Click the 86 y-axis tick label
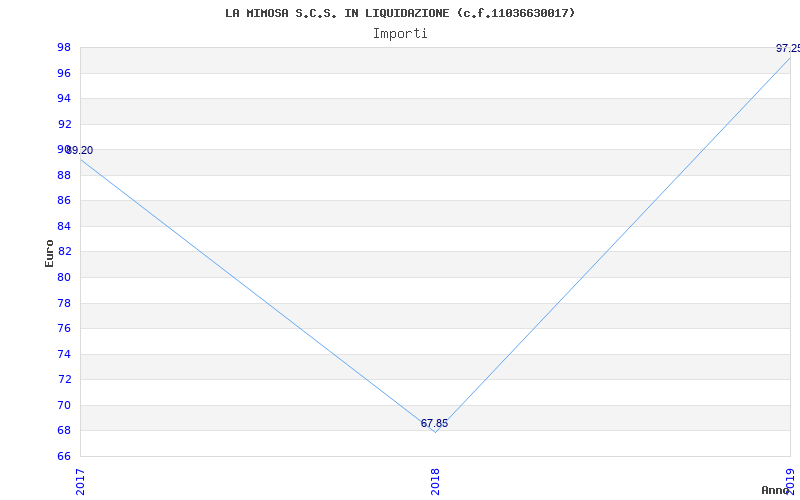Screen dimensions: 800x500 point(64,201)
